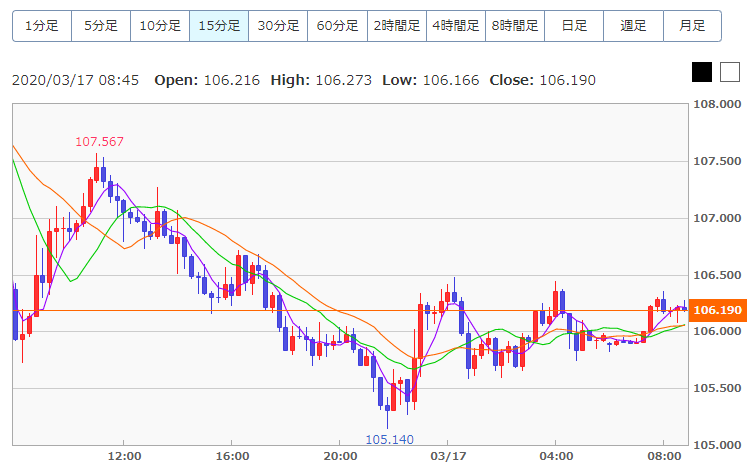755x473 pixels.
Task: Open the 60分足 timeframe
Action: point(337,26)
